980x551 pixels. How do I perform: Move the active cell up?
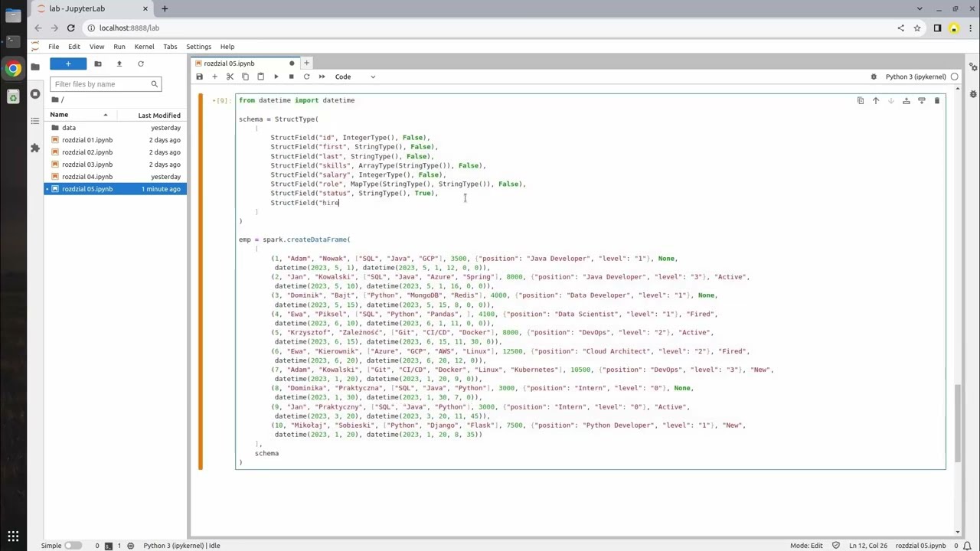point(876,100)
